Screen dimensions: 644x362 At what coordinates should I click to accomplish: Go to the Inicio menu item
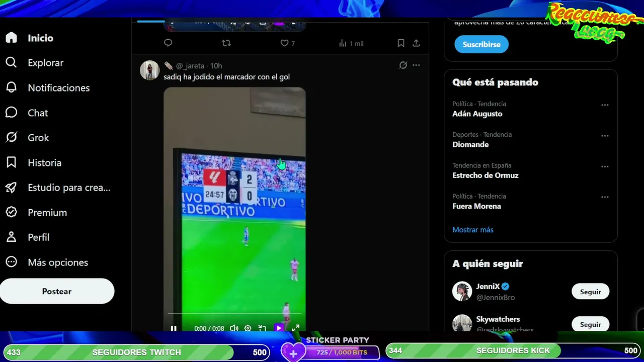[x=40, y=38]
